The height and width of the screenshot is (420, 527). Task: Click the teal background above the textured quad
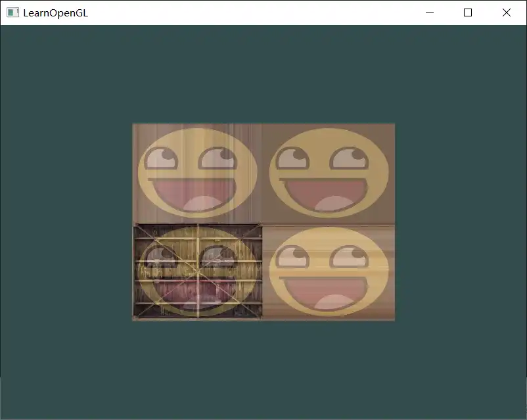point(263,72)
